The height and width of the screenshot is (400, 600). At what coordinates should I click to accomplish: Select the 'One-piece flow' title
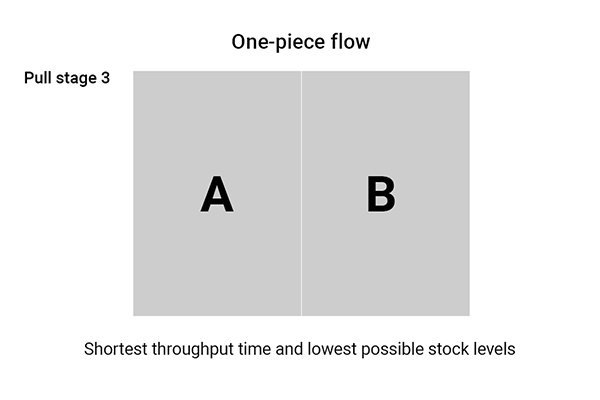coord(301,42)
